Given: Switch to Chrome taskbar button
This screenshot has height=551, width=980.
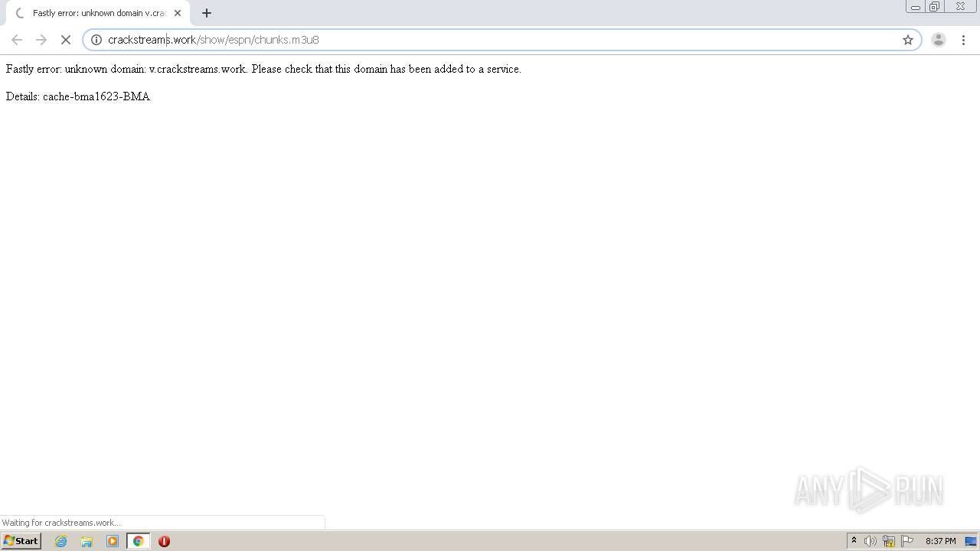Looking at the screenshot, I should [x=138, y=541].
